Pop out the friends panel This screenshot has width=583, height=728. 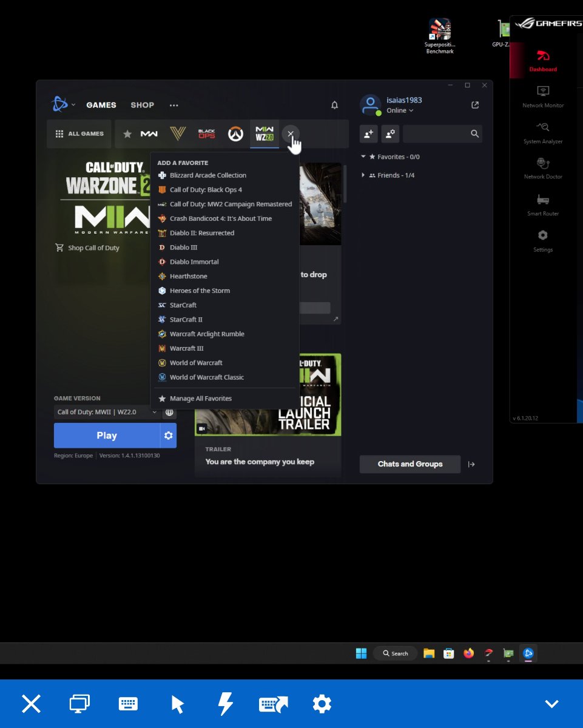475,105
